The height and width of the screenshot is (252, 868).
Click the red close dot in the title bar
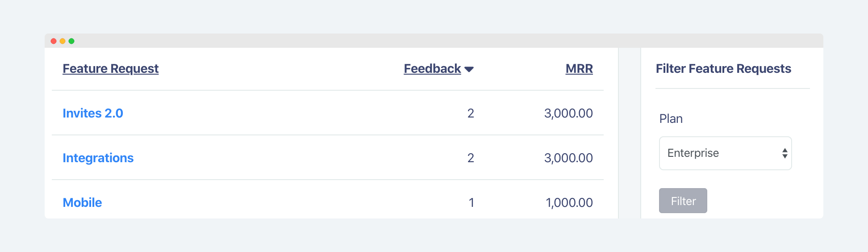[54, 41]
